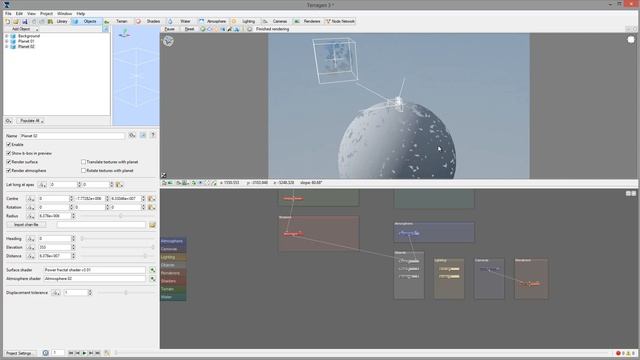Click the gear icon right of Name field
The height and width of the screenshot is (360, 640).
(x=132, y=135)
